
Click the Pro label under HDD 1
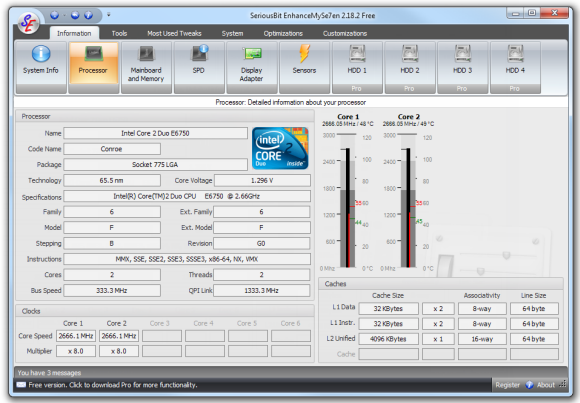pyautogui.click(x=357, y=88)
